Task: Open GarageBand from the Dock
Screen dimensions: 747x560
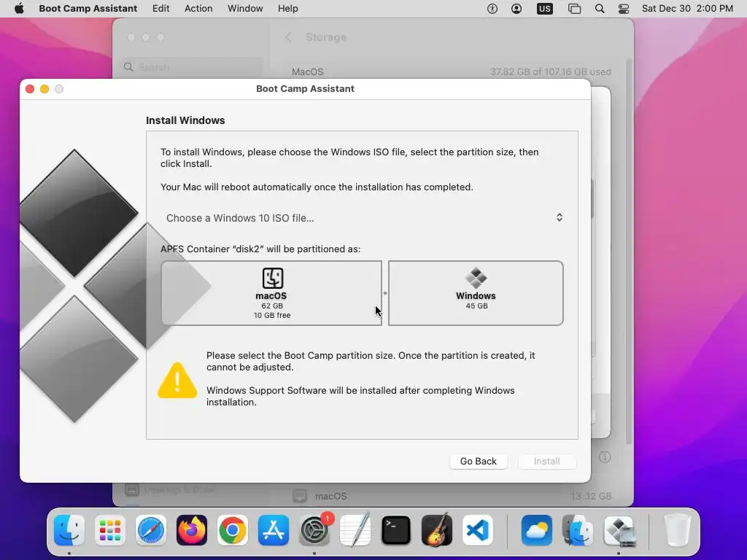Action: pos(437,530)
